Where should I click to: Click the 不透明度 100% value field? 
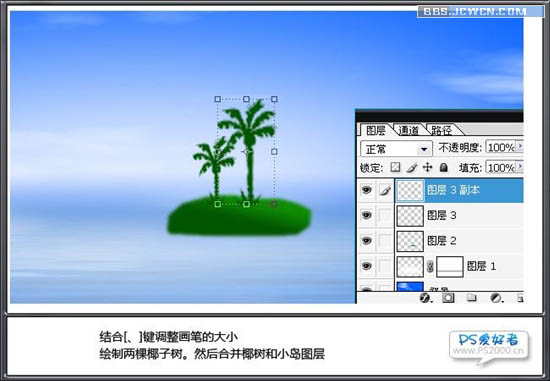point(501,147)
